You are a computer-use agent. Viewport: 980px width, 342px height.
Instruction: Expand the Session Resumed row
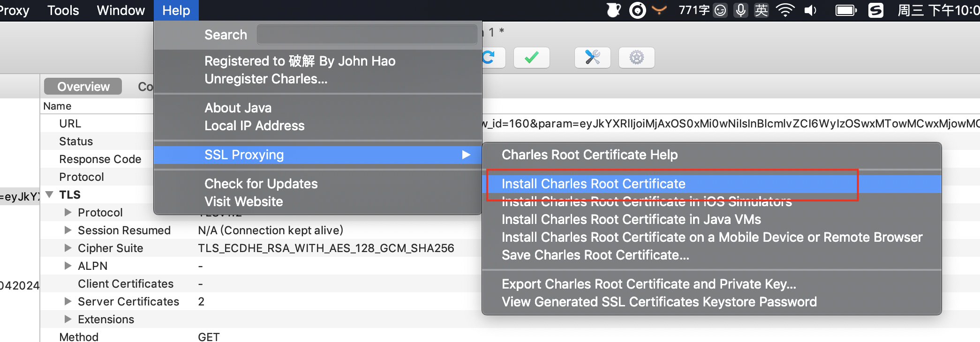click(x=68, y=230)
